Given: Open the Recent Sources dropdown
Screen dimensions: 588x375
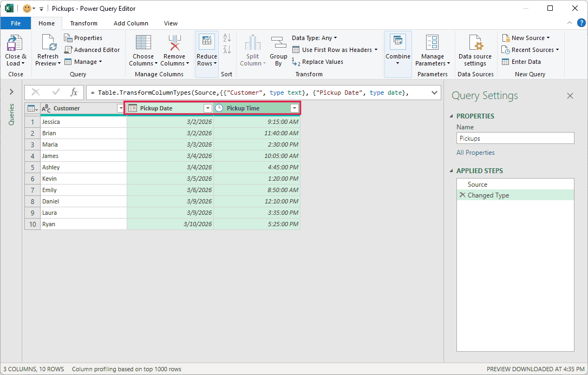Looking at the screenshot, I should (x=530, y=50).
